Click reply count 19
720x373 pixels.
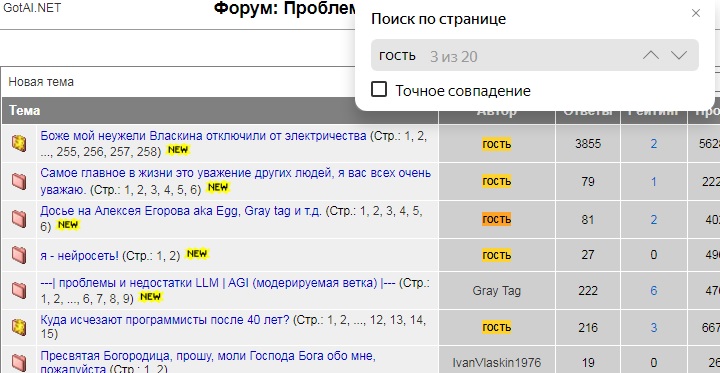(588, 362)
